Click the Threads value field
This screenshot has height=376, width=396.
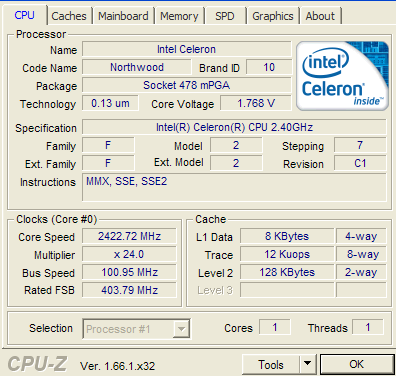[x=368, y=327]
